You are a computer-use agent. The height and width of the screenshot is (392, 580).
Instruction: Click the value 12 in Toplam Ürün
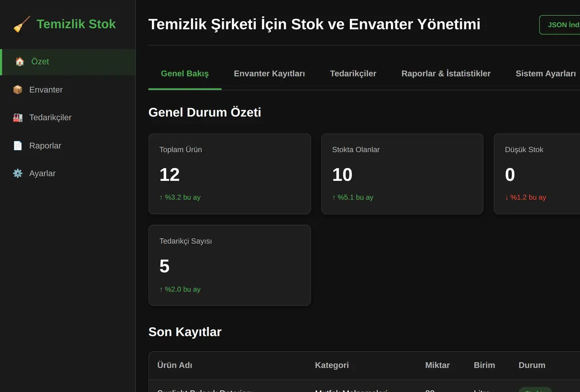[x=170, y=174]
